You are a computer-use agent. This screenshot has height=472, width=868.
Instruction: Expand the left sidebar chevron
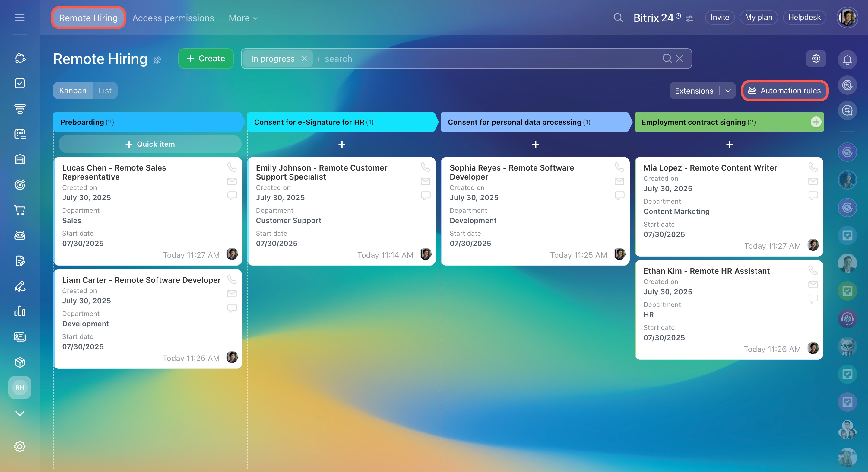[20, 413]
